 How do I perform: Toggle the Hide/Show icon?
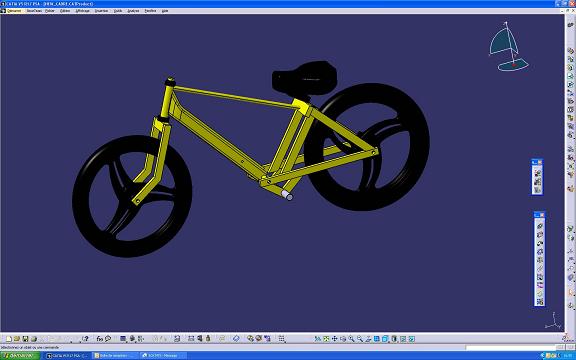[x=403, y=339]
